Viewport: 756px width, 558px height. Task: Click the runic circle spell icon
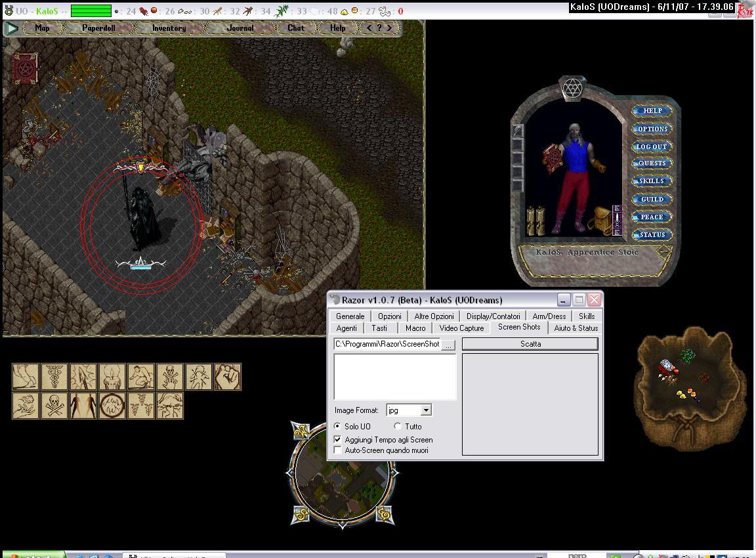tap(112, 405)
